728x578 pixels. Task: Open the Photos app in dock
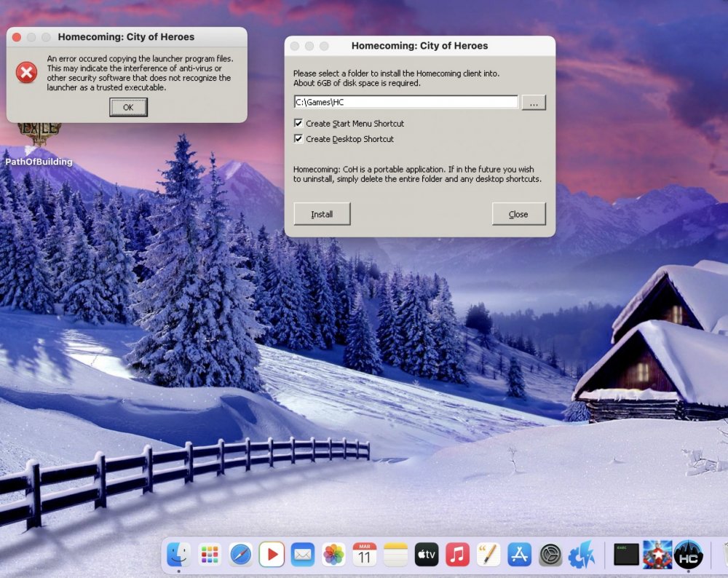333,555
